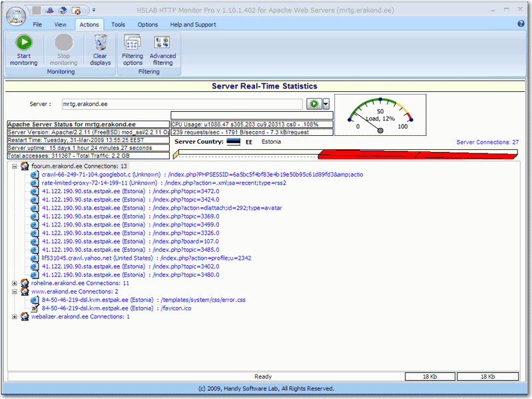Click the favicon.ico connection row icon
The image size is (532, 399).
[x=34, y=308]
